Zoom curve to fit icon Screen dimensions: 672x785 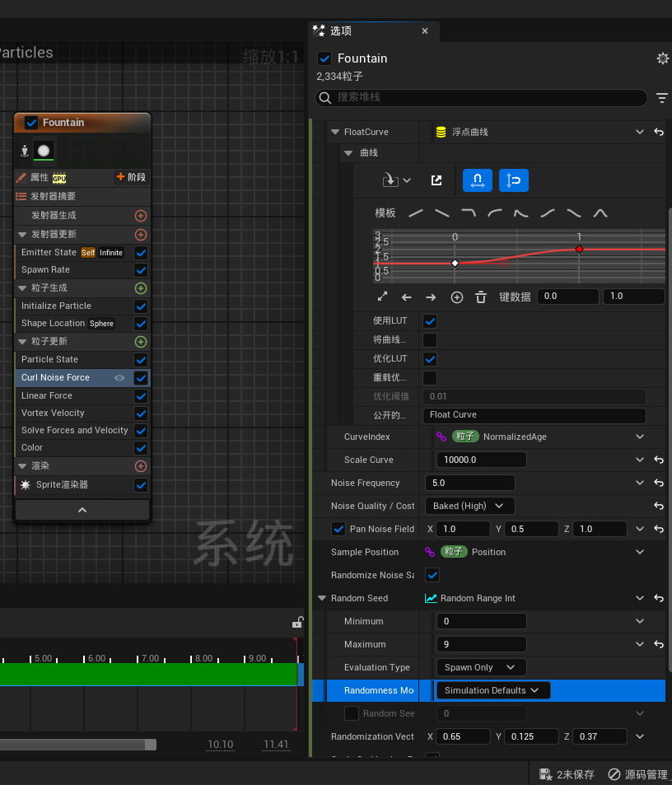[383, 297]
